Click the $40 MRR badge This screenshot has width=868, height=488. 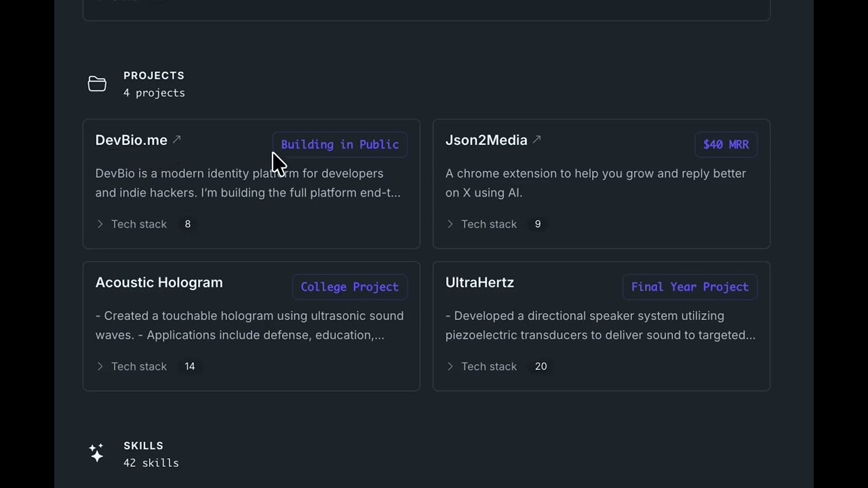[726, 144]
